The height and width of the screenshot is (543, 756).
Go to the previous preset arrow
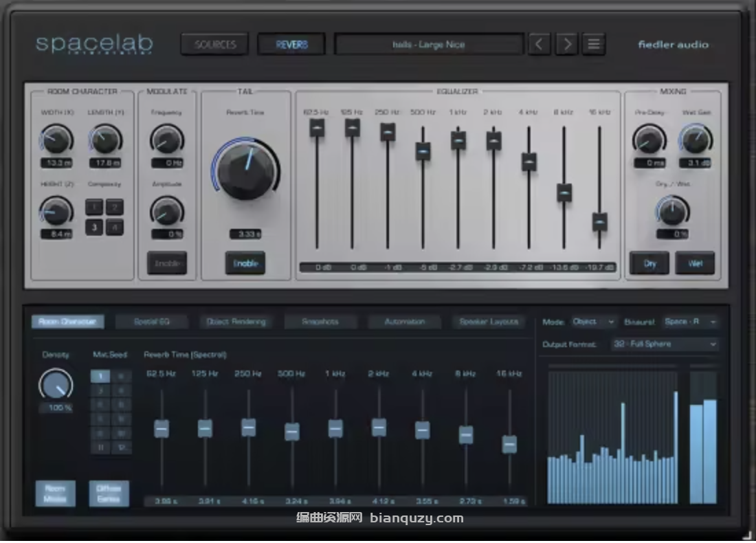pyautogui.click(x=540, y=45)
